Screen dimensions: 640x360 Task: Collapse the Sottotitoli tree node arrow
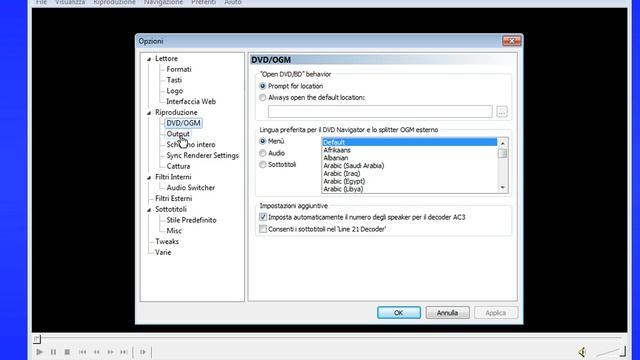pos(149,210)
